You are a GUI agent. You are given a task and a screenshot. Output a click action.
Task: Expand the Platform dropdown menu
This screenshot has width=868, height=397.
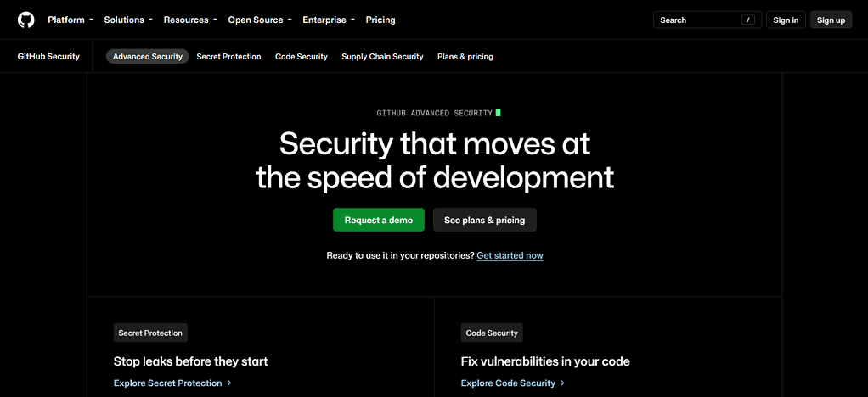[70, 20]
